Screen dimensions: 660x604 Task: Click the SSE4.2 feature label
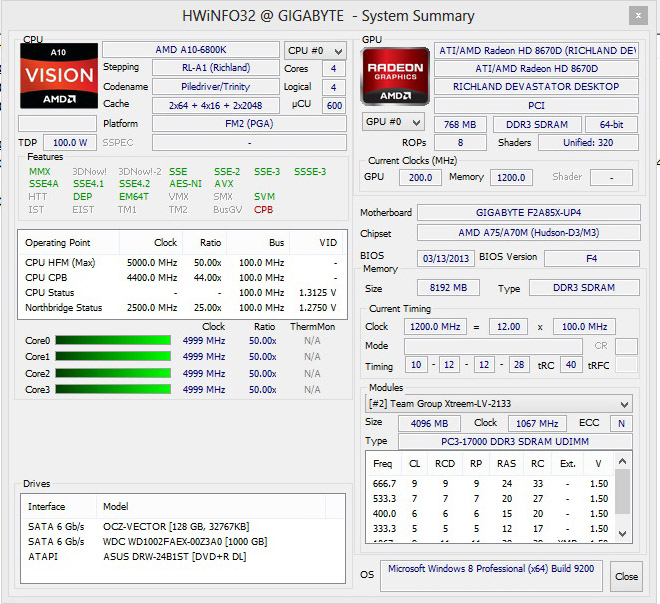click(134, 184)
